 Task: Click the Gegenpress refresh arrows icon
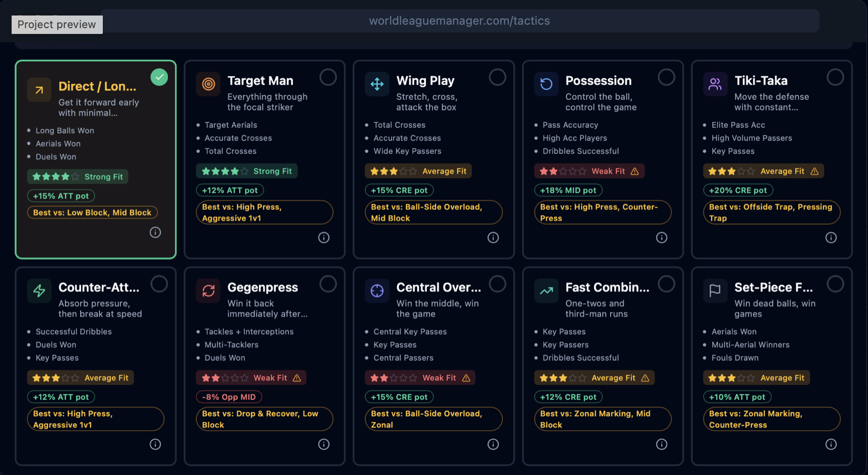(208, 291)
